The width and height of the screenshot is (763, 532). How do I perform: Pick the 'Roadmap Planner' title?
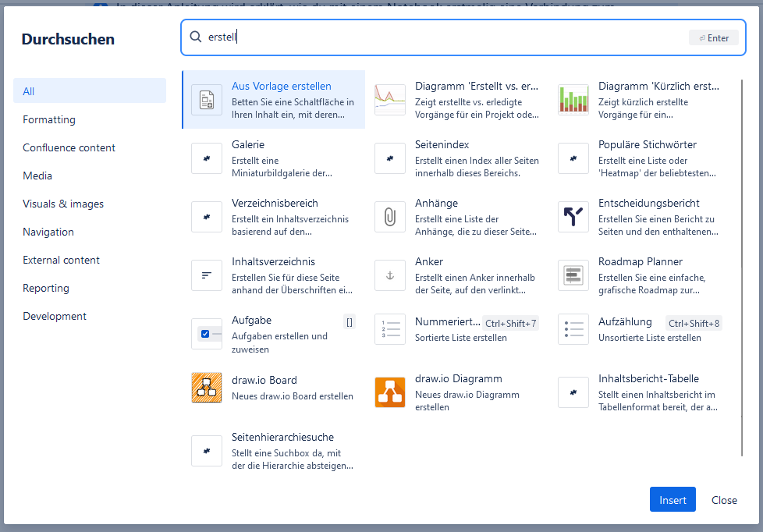641,261
